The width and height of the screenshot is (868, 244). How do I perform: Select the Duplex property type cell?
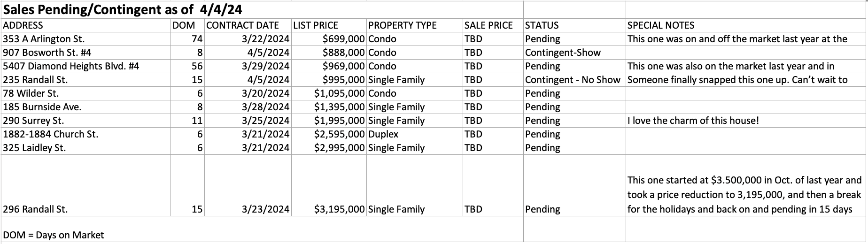415,134
